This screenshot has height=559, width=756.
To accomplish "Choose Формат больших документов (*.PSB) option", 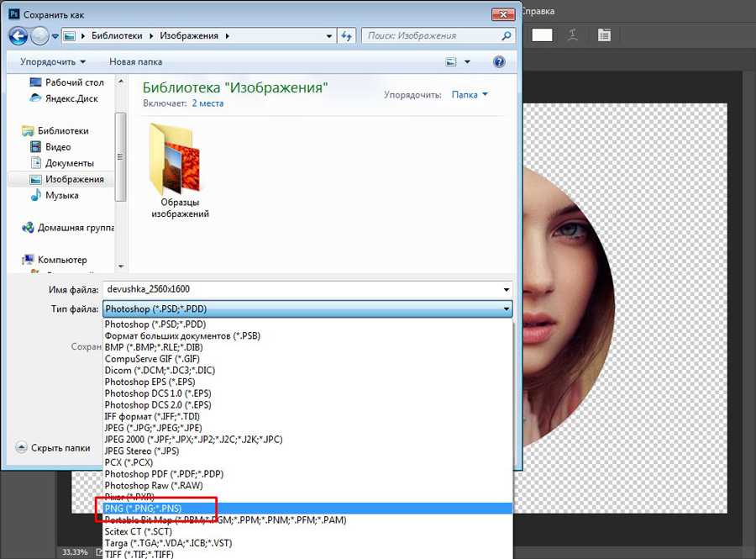I will (x=307, y=335).
